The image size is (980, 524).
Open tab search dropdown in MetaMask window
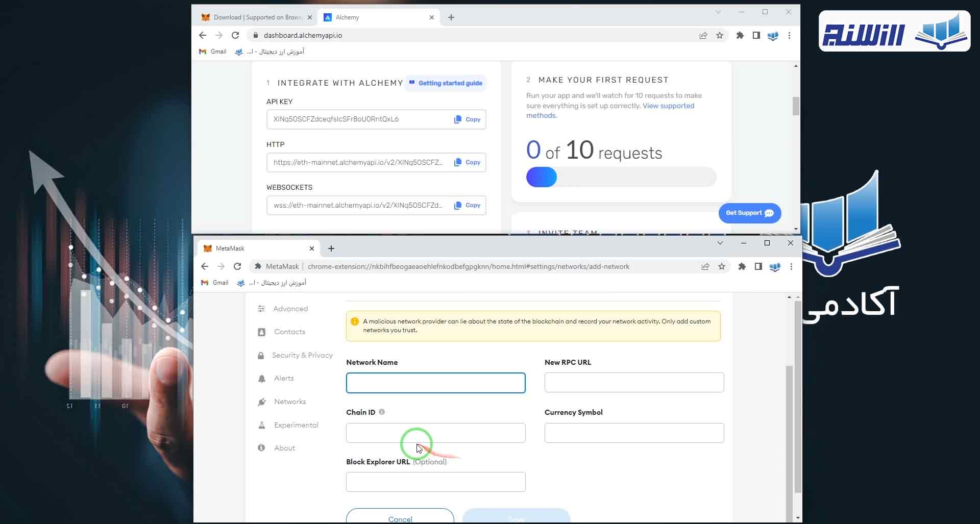coord(720,243)
